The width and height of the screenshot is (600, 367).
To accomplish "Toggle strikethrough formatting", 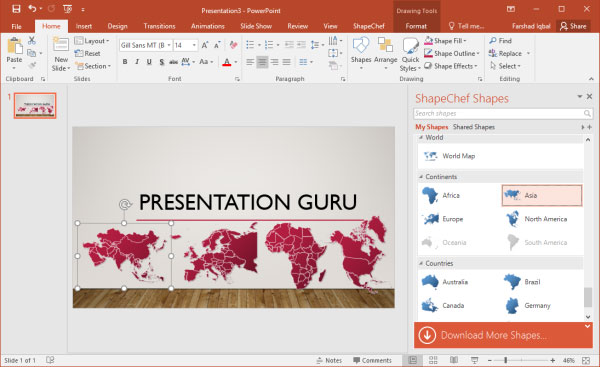I will click(x=173, y=62).
